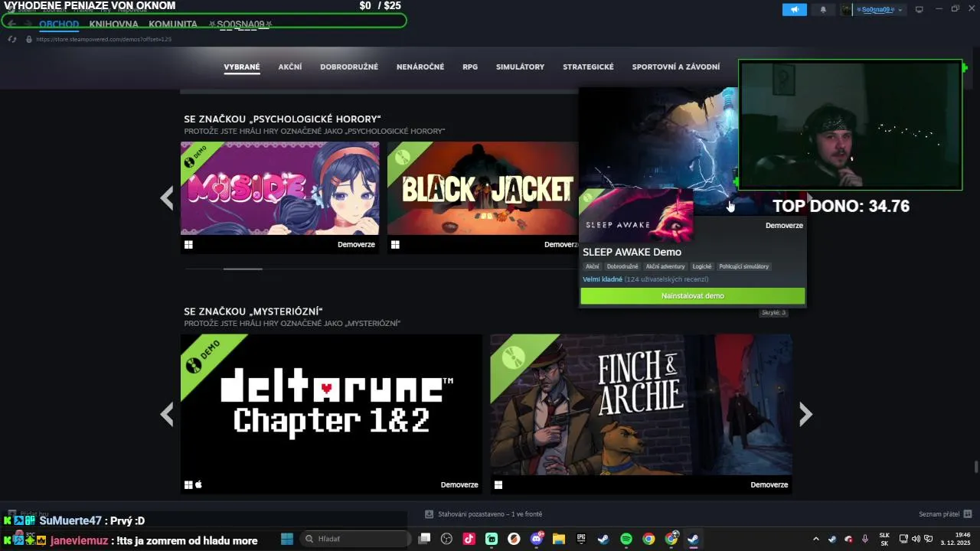Viewport: 980px width, 551px height.
Task: Click the SLEEP AWAKE Demo title
Action: click(632, 252)
